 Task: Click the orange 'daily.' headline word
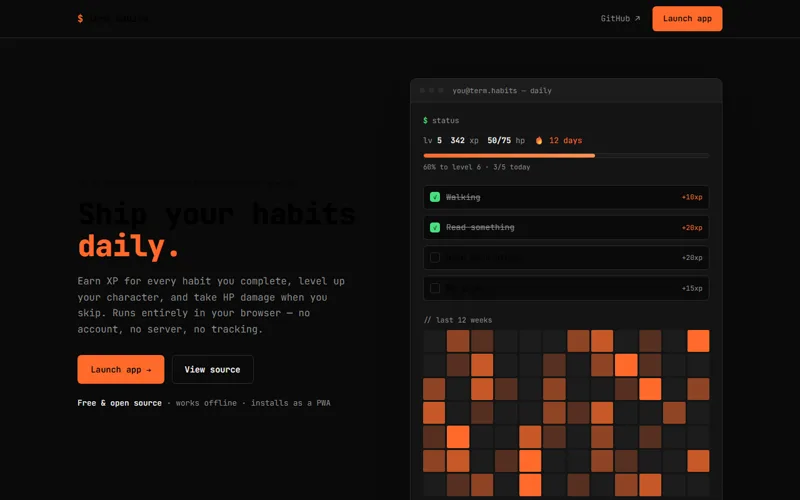[x=129, y=246]
